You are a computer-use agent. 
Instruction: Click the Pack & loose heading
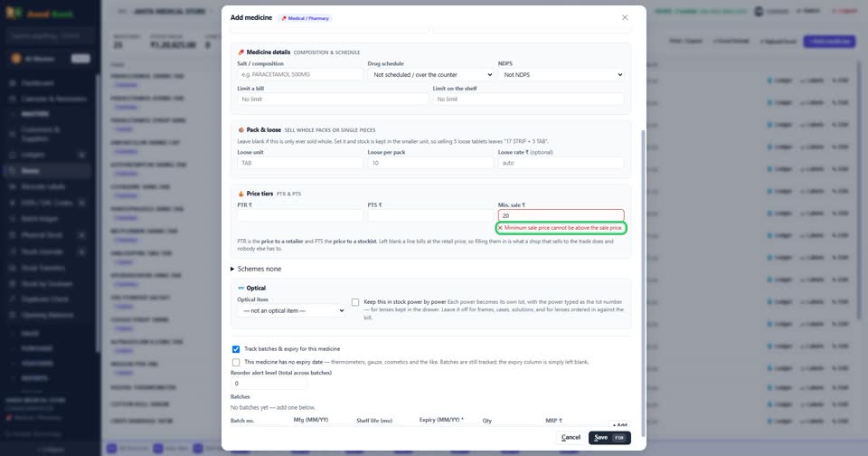(x=263, y=129)
